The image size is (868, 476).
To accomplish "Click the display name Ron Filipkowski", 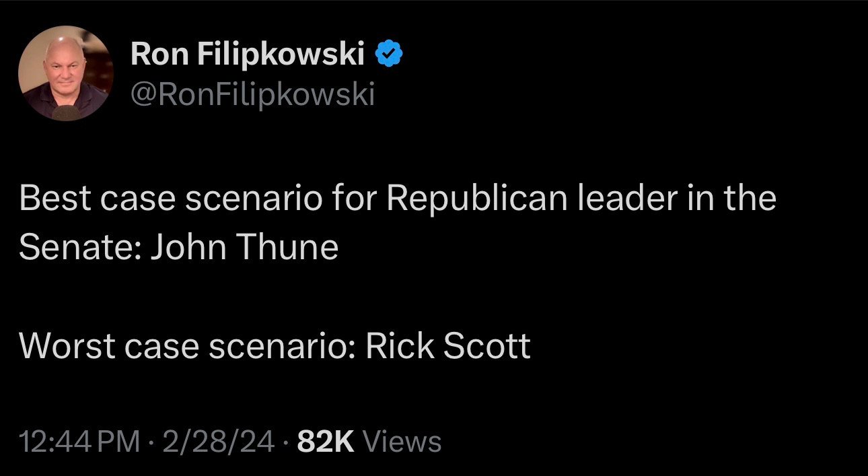I will (248, 54).
